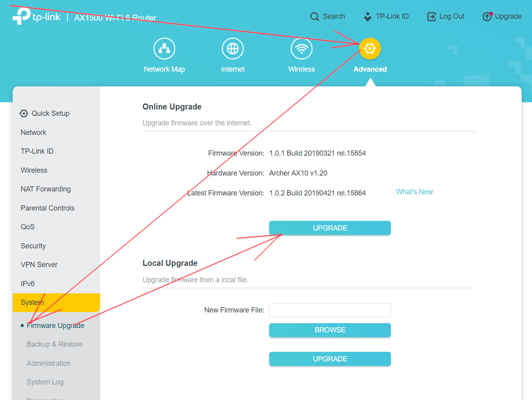
Task: Expand the NAT Forwarding section
Action: 46,189
